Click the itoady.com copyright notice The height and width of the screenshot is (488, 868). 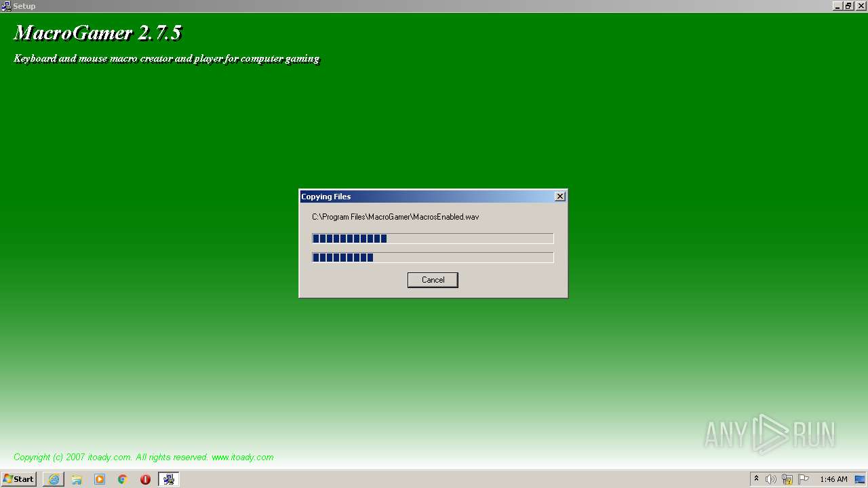pyautogui.click(x=143, y=457)
